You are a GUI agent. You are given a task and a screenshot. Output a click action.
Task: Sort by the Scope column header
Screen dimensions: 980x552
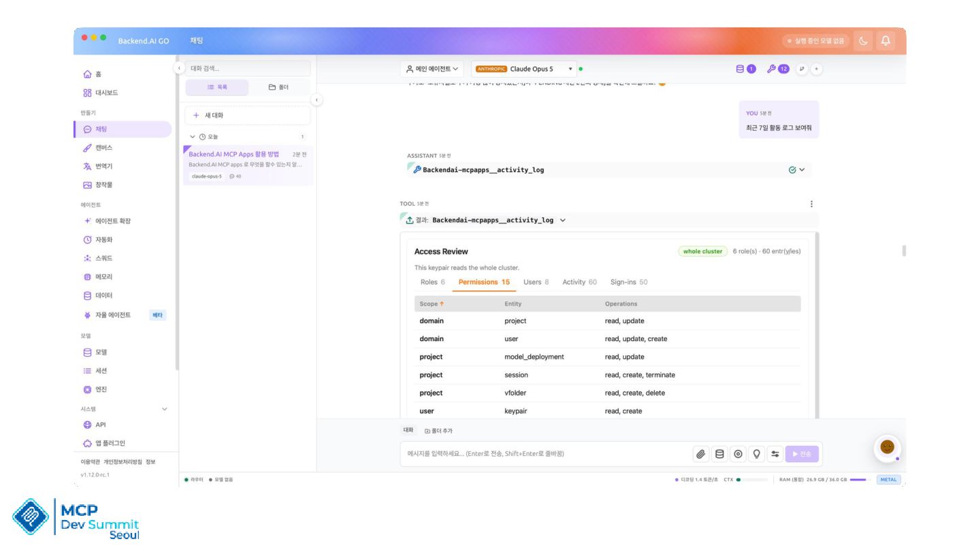click(x=431, y=304)
